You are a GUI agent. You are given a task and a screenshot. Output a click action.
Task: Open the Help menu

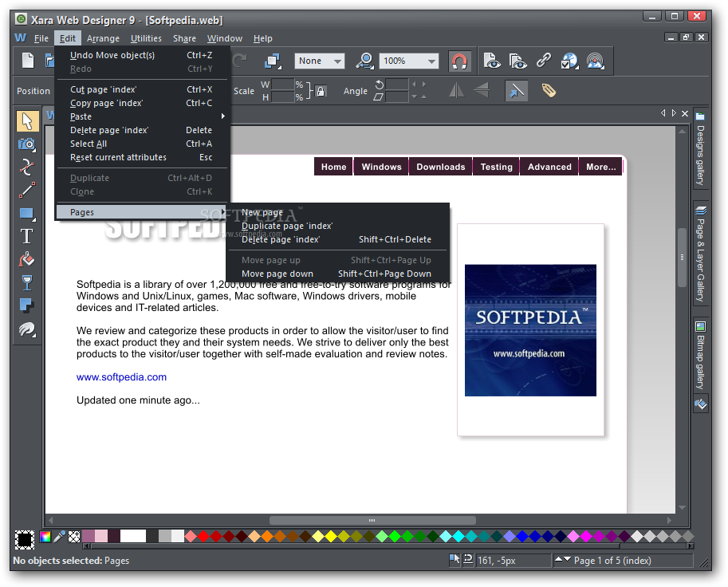click(263, 38)
